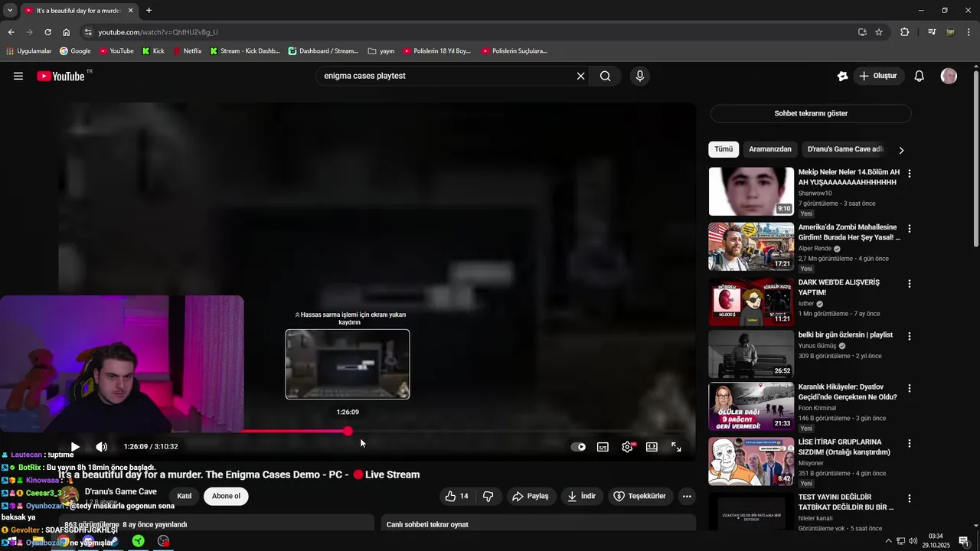Viewport: 980px width, 551px height.
Task: Open options for Mekip Neler Neler video
Action: (910, 174)
